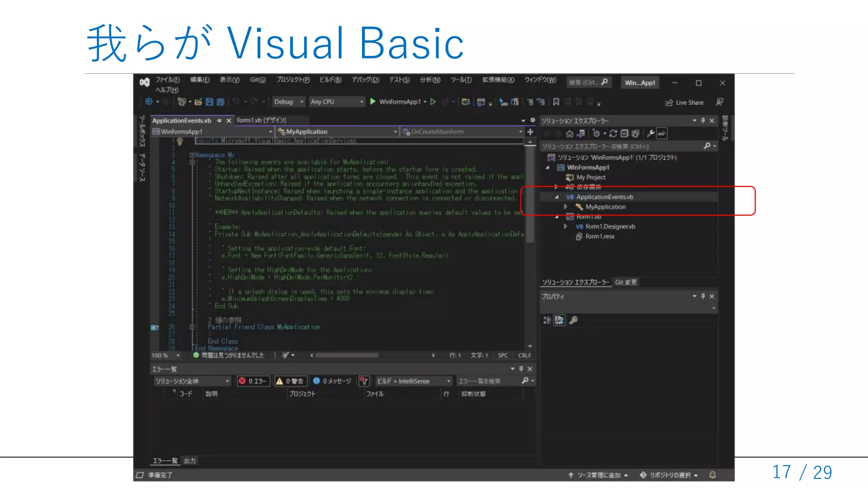Toggle the 0 警告 warnings filter
Viewport: 868px width, 488px height.
(x=290, y=381)
